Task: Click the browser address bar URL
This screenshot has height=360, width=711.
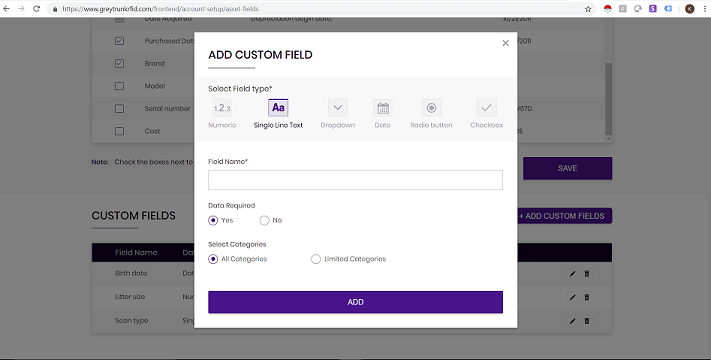Action: pos(160,9)
